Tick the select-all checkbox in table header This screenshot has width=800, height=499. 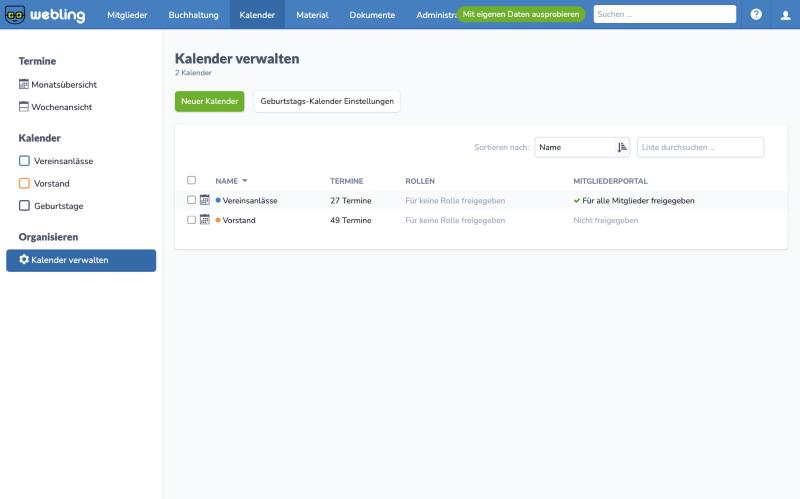click(x=191, y=180)
